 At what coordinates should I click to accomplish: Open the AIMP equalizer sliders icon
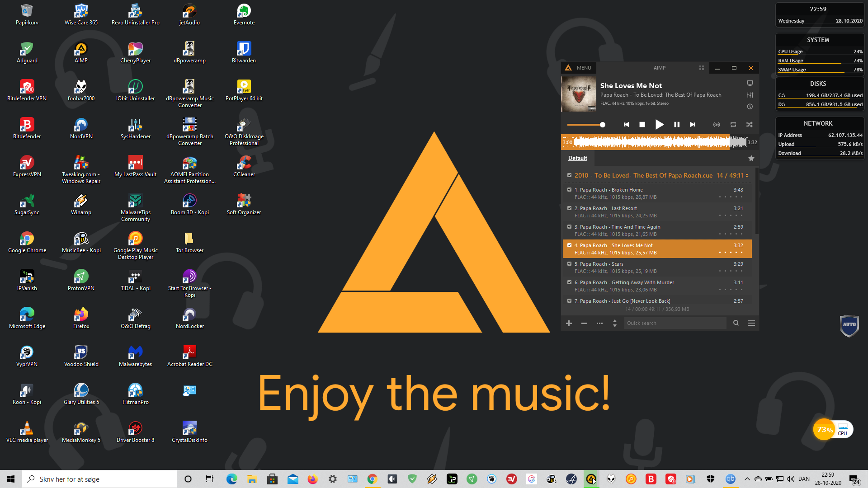[x=750, y=95]
